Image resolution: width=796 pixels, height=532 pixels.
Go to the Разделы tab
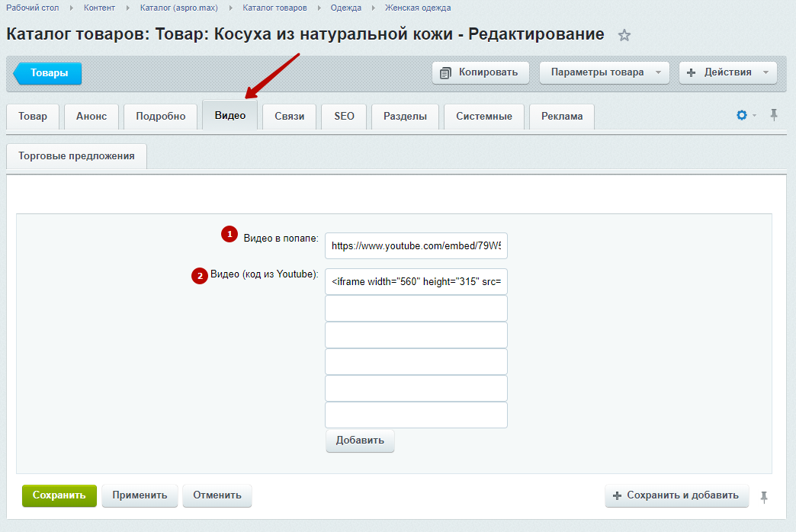(405, 117)
